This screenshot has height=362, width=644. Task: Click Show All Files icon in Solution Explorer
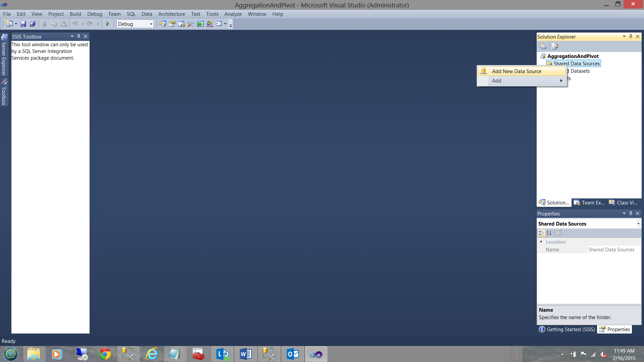tap(555, 46)
